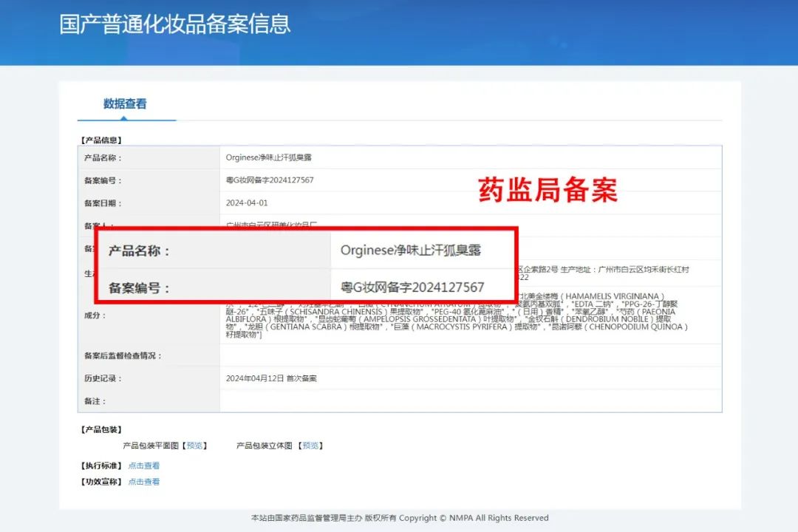The width and height of the screenshot is (798, 532).
Task: Click the page heading 国产普通化妆品备案信息
Action: click(175, 24)
